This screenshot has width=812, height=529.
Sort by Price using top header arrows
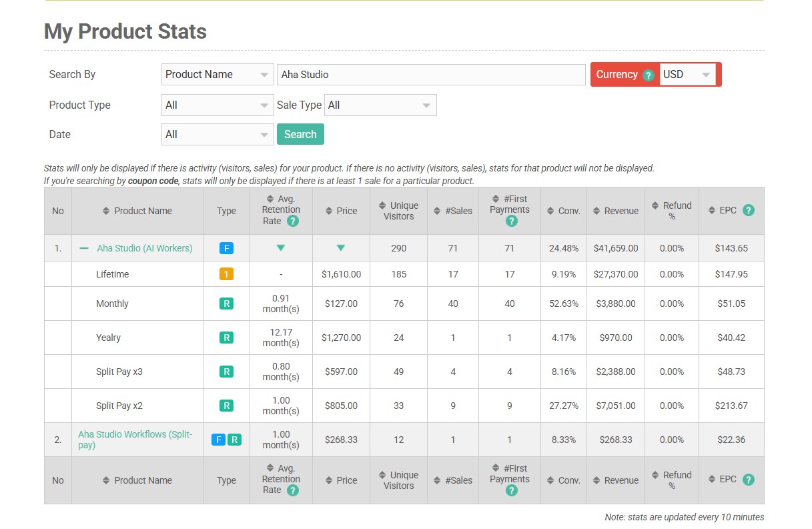(328, 211)
